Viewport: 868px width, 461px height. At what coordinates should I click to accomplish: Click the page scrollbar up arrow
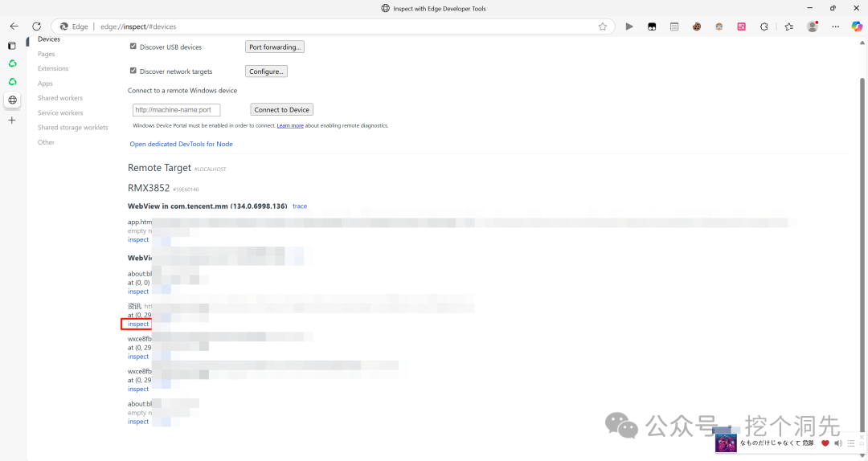coord(862,43)
